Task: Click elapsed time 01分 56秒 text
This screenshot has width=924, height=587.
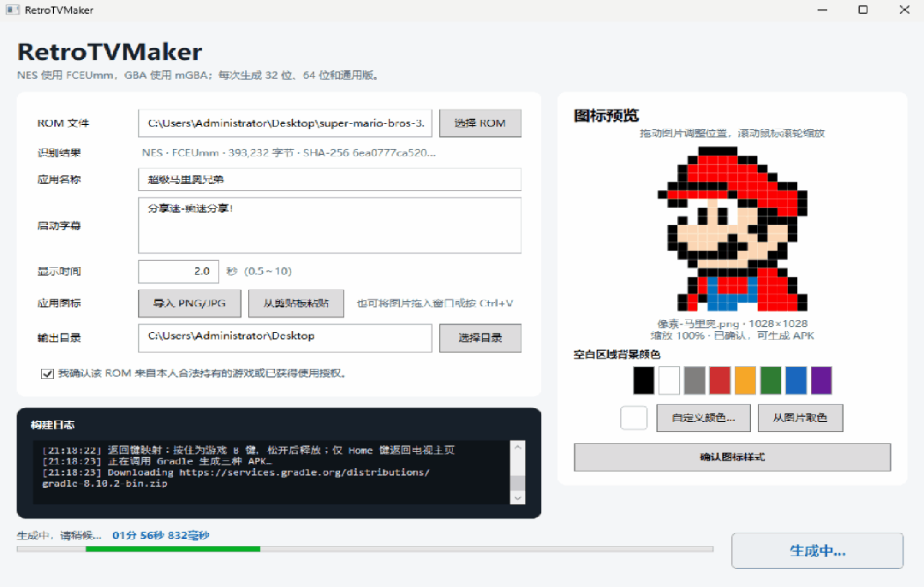Action: (161, 535)
